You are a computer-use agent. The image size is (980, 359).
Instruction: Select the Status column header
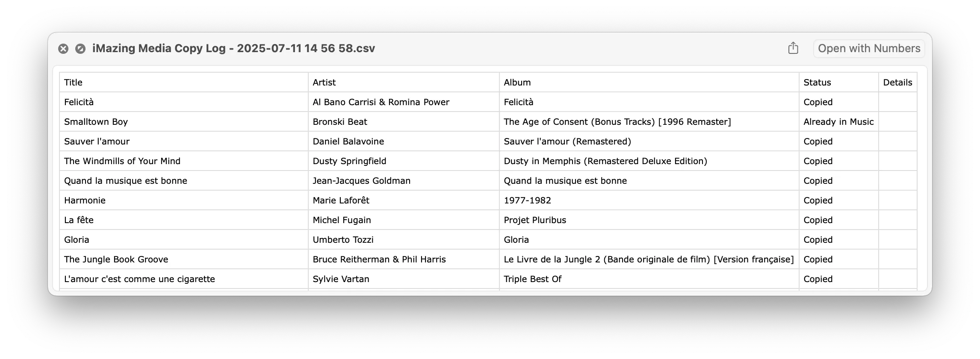coord(817,82)
